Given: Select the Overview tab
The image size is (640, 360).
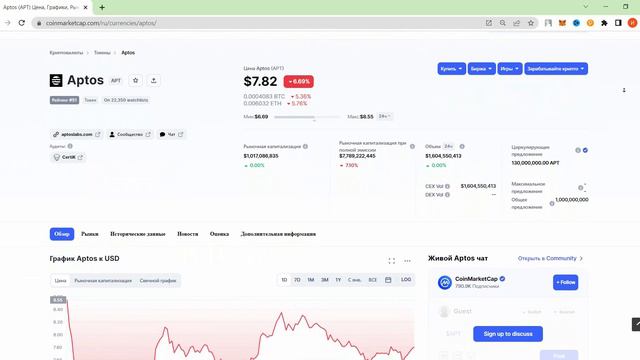Looking at the screenshot, I should (x=62, y=234).
